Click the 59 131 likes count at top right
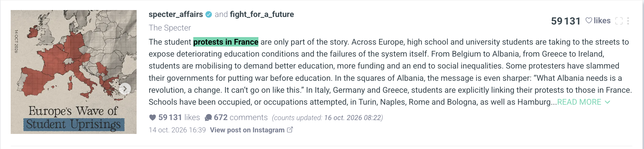The image size is (644, 149). [566, 21]
